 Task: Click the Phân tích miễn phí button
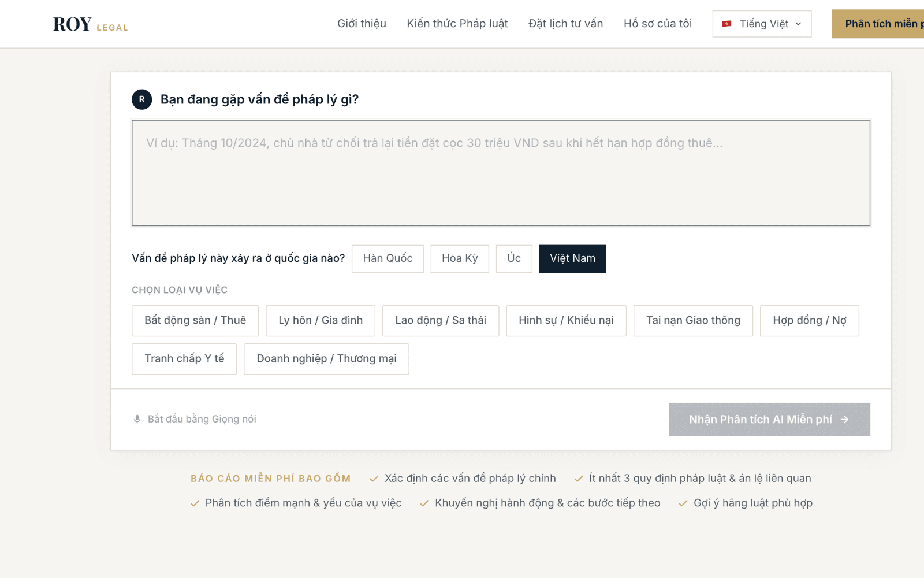coord(878,24)
